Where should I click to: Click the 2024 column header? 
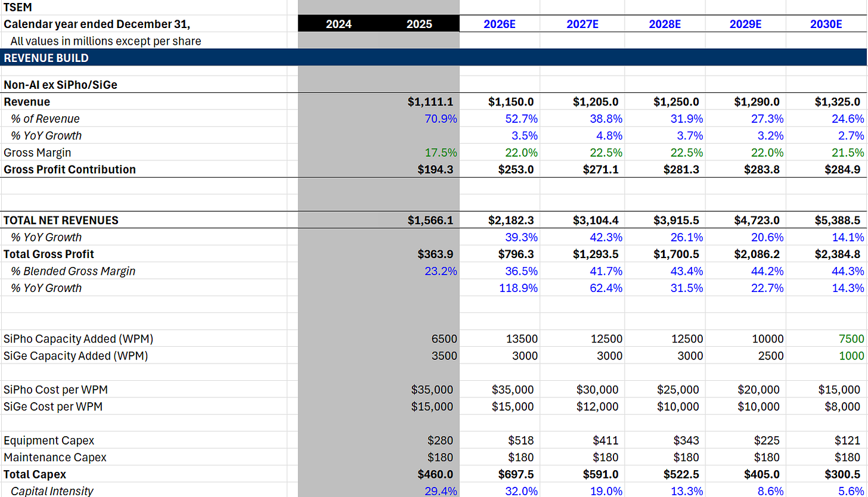[339, 24]
